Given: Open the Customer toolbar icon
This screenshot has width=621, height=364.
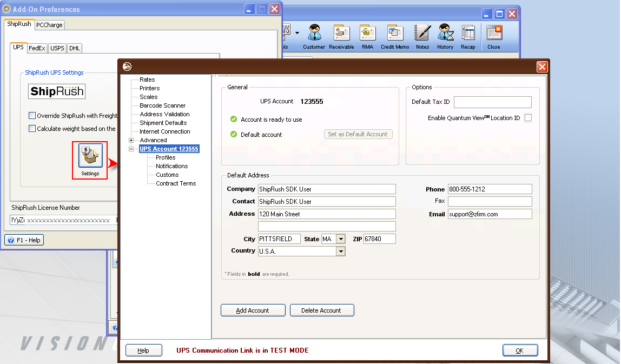Looking at the screenshot, I should coord(314,37).
